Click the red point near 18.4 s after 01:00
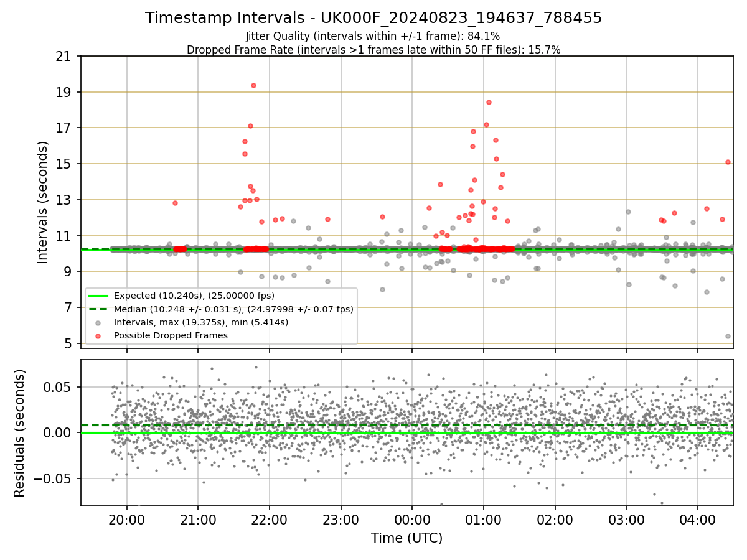This screenshot has height=560, width=747. pos(489,102)
